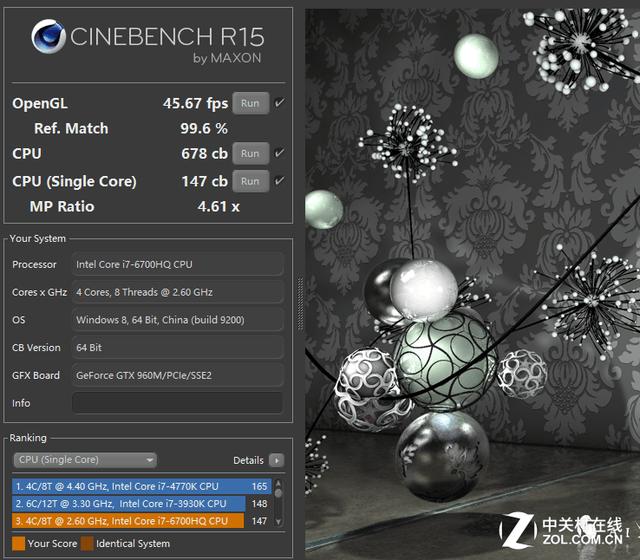Select the Processor field Intel Core i7-6700HQ
Screen dimensions: 640x560
pyautogui.click(x=178, y=264)
